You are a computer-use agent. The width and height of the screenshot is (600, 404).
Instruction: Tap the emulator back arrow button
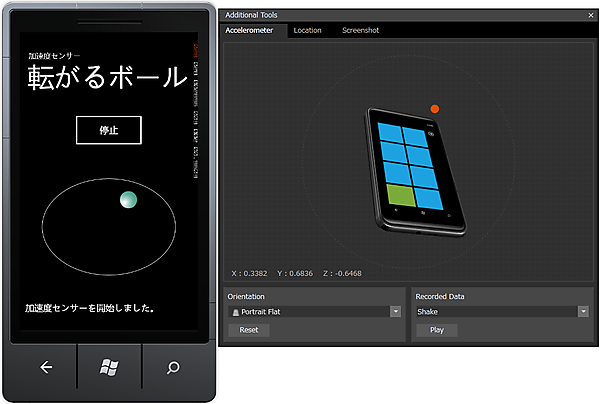[46, 367]
